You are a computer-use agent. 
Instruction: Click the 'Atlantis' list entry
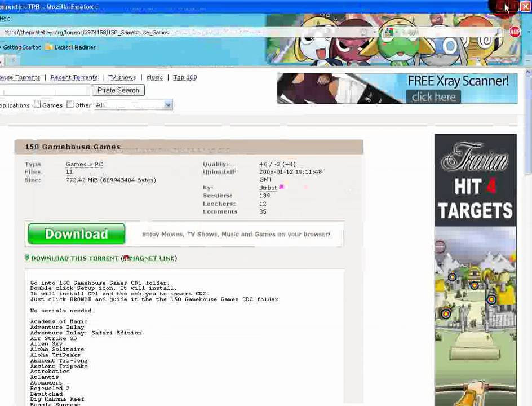pos(45,377)
